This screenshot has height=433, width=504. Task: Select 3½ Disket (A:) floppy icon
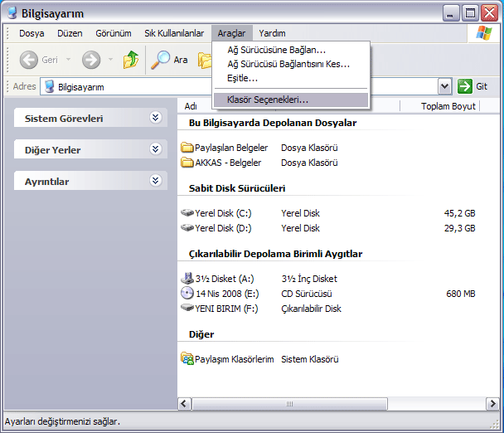pyautogui.click(x=187, y=279)
